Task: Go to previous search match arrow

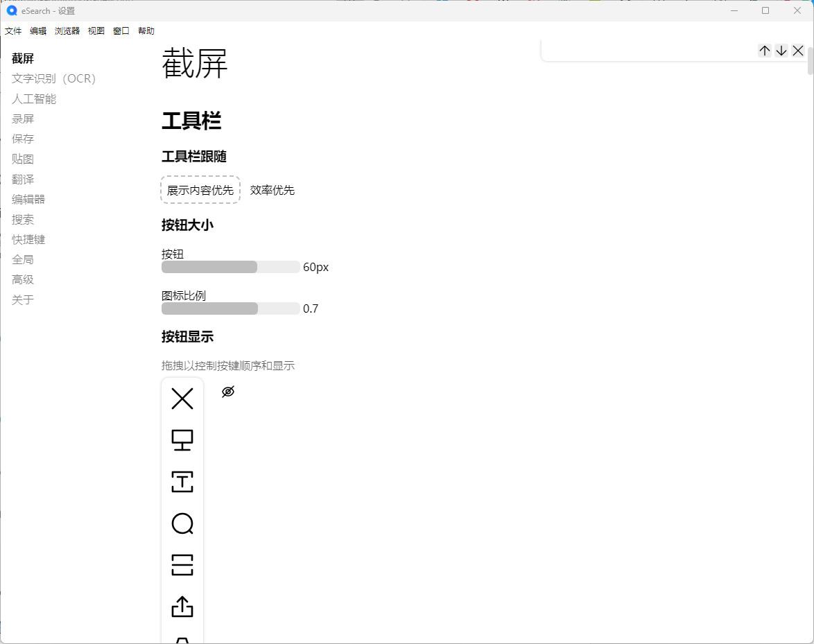Action: pos(765,51)
